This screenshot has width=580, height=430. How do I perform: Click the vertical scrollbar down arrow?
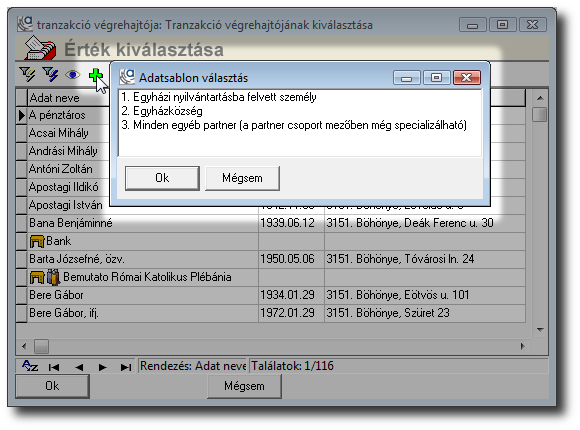[x=540, y=329]
